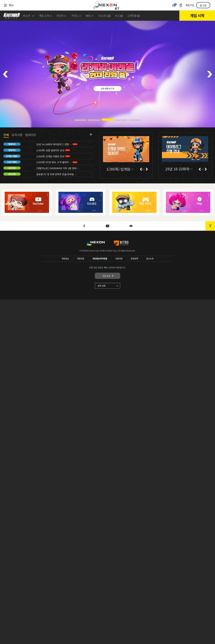Screen dimensions: 215x644
Task: Go to previous day league card
Action: (200, 169)
